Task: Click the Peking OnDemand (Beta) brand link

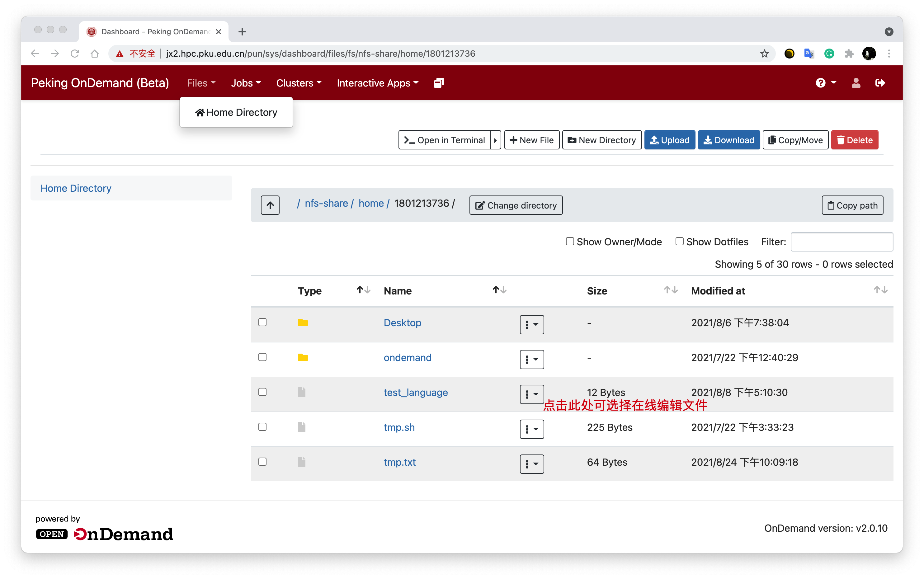Action: coord(100,83)
